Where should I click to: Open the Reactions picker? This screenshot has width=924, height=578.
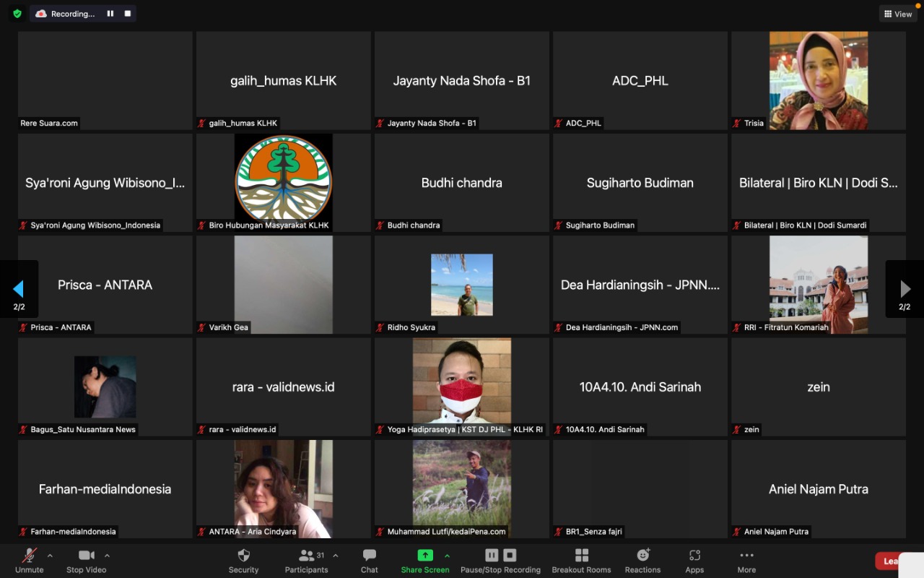(642, 561)
